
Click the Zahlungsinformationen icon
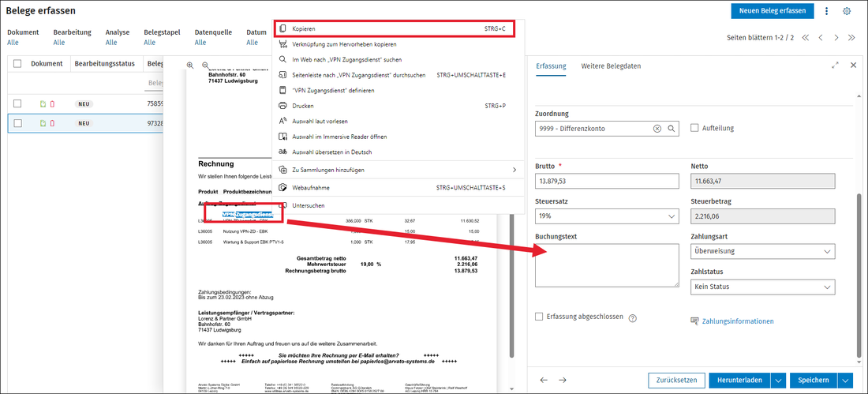tap(694, 321)
